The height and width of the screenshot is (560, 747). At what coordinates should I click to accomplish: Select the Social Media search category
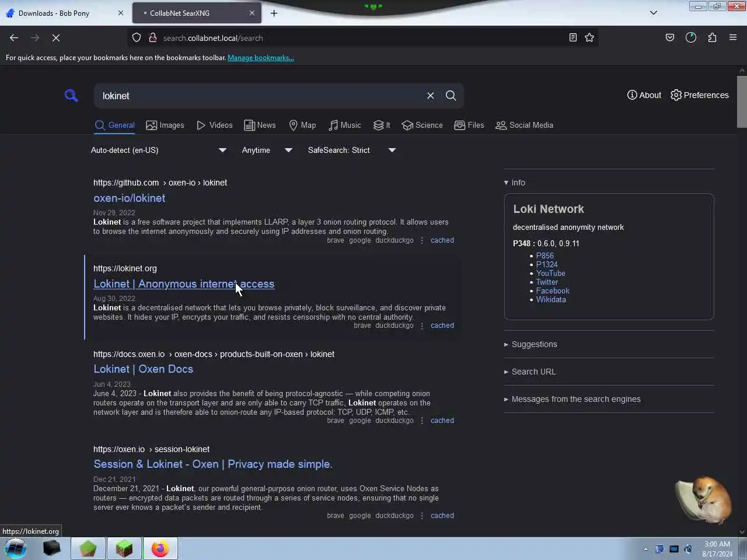[x=524, y=125]
